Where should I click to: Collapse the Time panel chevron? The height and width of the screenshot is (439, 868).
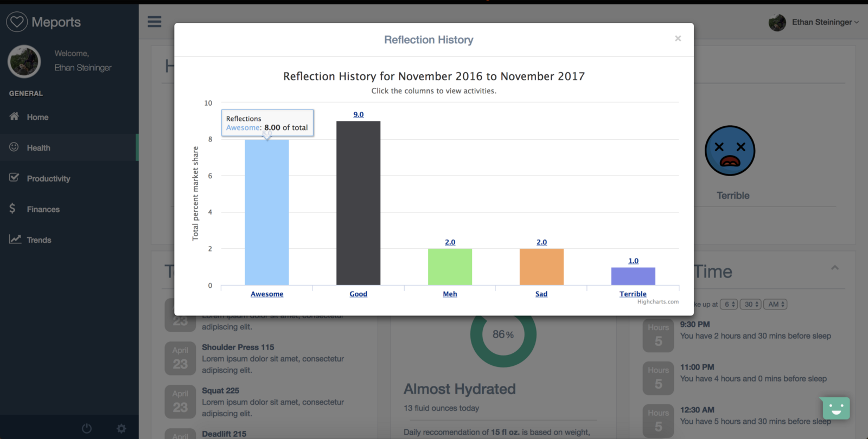(x=835, y=268)
